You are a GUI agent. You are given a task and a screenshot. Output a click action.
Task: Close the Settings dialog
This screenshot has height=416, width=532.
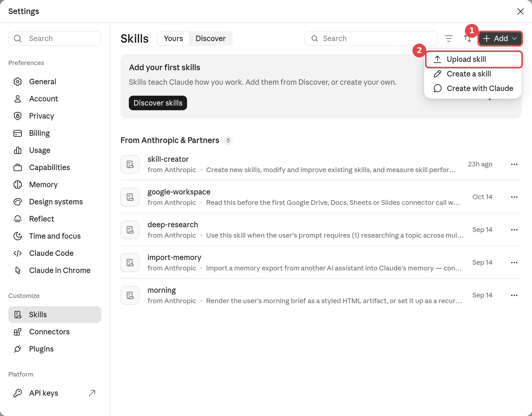(x=520, y=11)
